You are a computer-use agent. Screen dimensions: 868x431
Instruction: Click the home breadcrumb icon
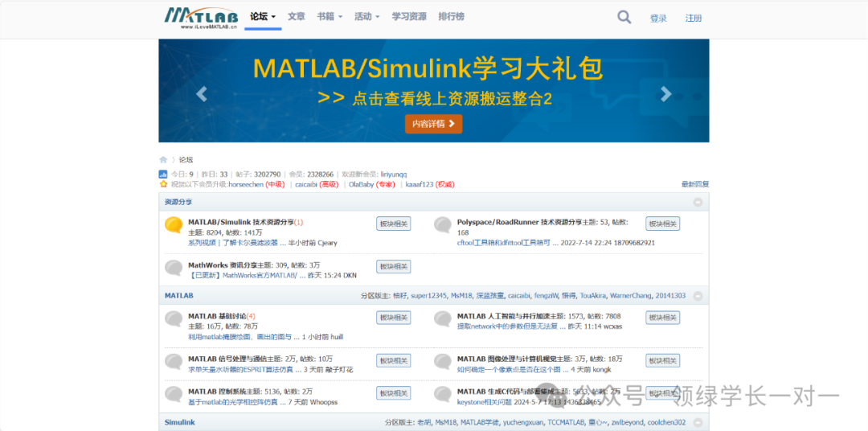[x=163, y=159]
